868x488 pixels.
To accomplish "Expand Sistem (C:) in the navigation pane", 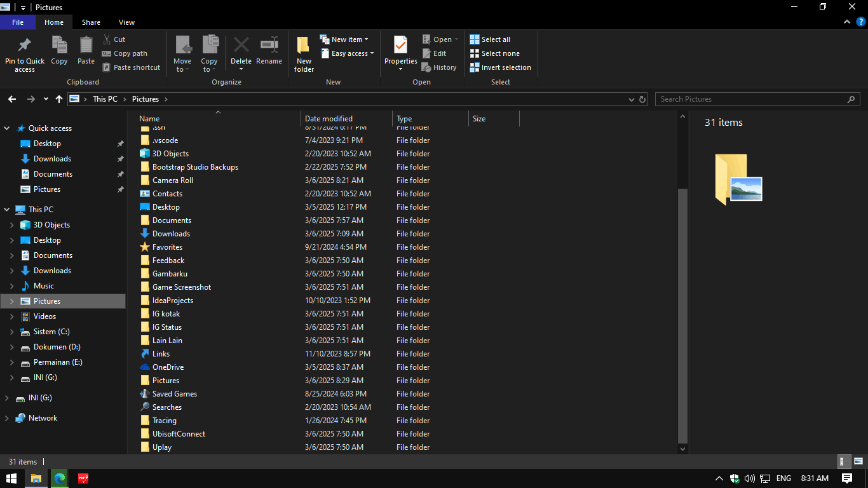I will coord(13,331).
